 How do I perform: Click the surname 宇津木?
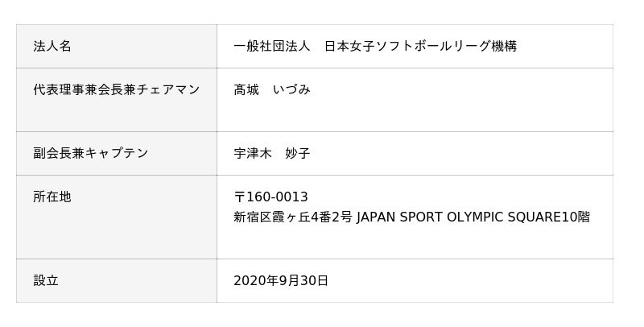click(x=253, y=153)
